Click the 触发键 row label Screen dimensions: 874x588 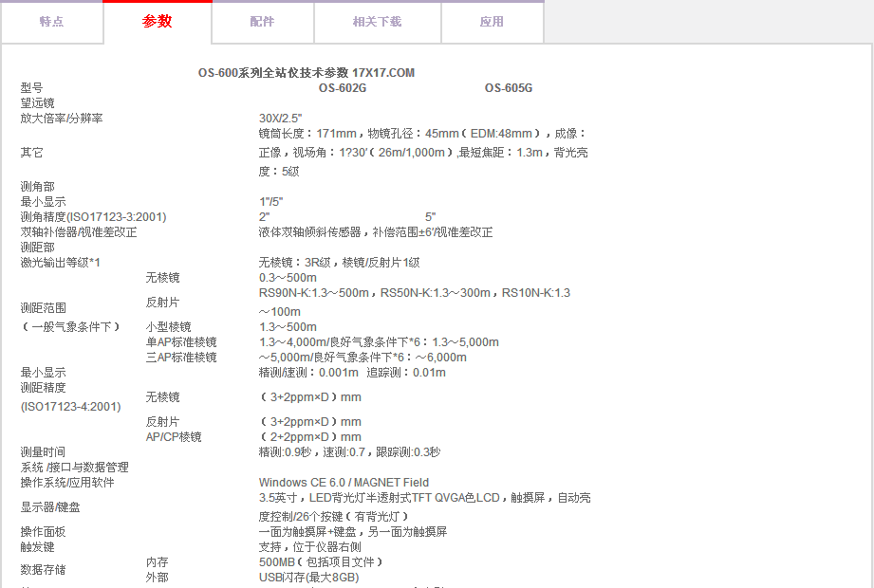[x=38, y=547]
